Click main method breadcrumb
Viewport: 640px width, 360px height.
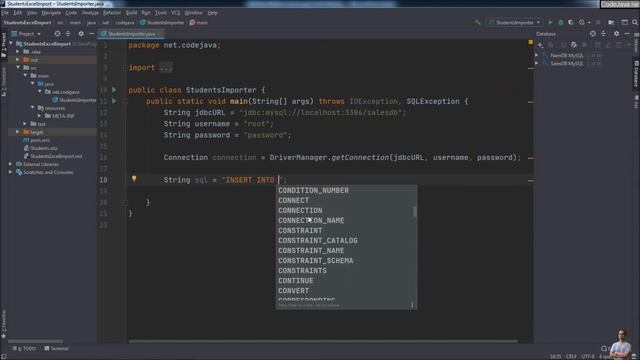point(199,22)
